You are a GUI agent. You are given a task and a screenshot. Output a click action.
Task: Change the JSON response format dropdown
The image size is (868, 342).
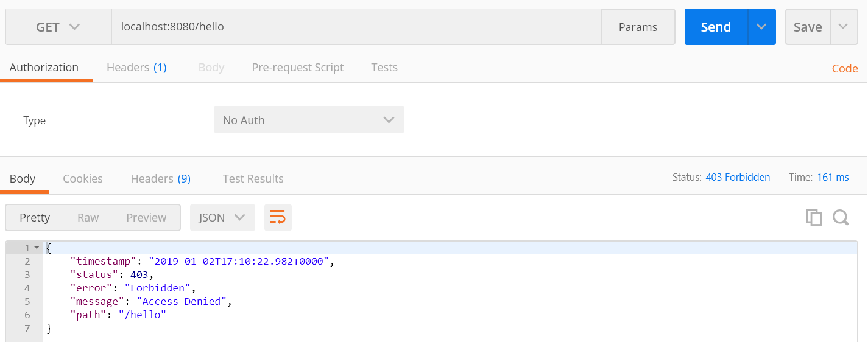point(222,218)
